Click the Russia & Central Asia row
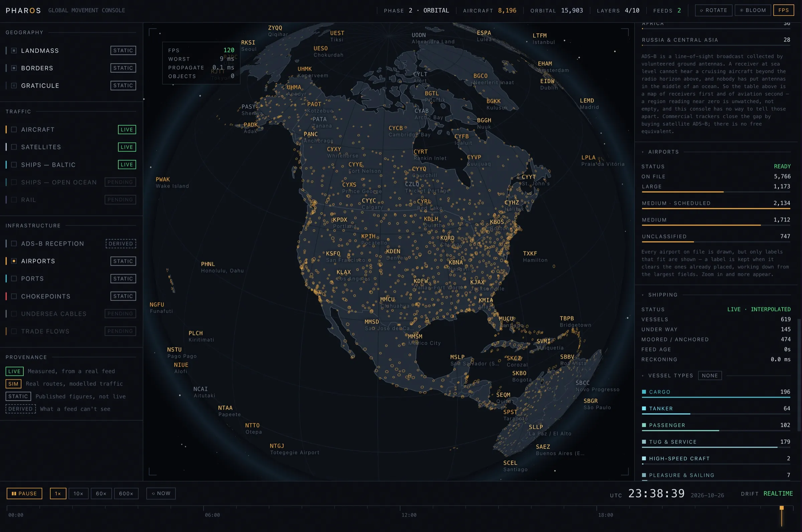 (716, 41)
